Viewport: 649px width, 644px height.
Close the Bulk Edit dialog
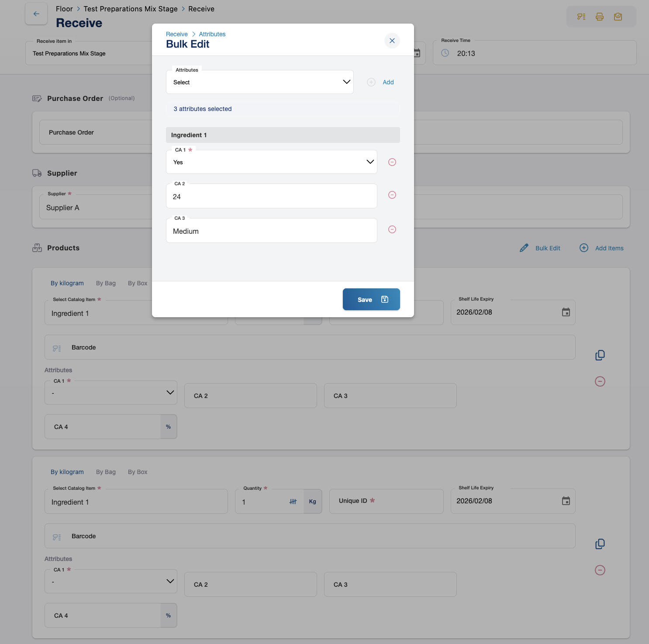pyautogui.click(x=392, y=41)
